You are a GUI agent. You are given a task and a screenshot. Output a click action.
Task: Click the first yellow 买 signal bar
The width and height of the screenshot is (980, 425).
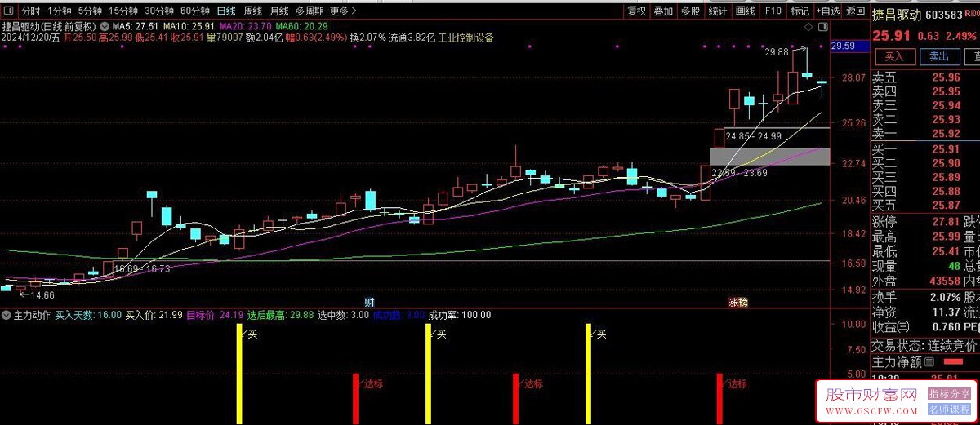[239, 374]
